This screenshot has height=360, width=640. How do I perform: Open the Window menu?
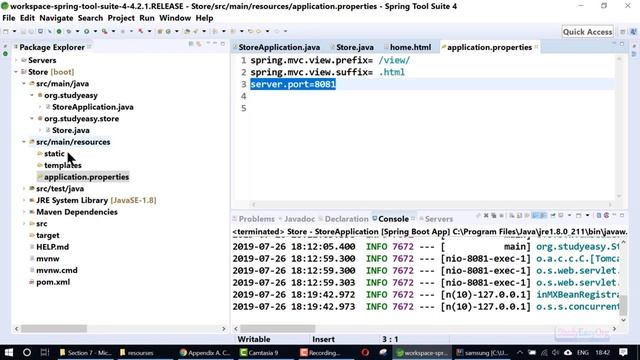175,18
